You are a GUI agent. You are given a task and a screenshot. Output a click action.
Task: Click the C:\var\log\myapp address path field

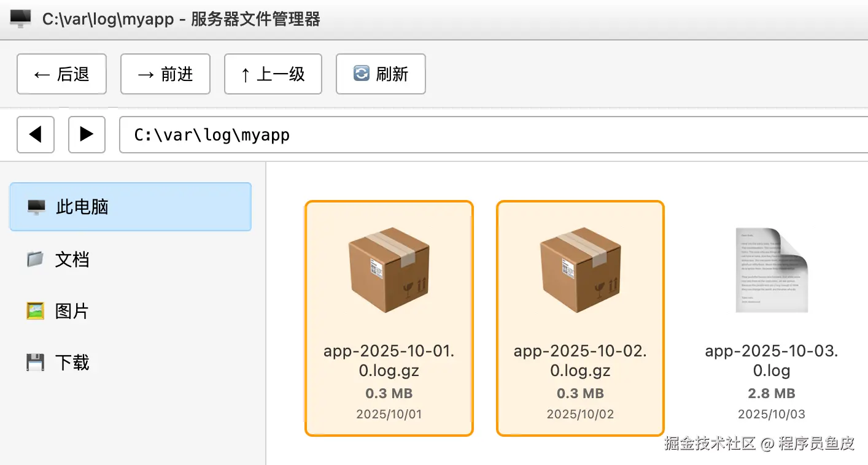491,134
